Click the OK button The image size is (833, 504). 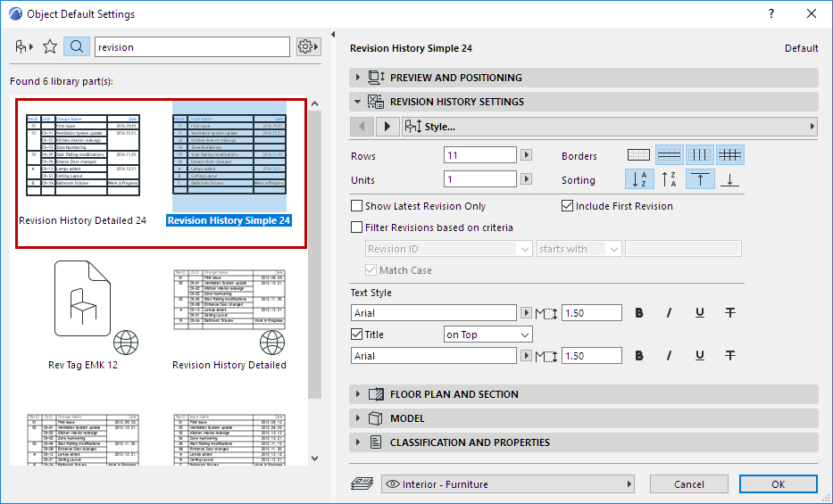pyautogui.click(x=778, y=484)
